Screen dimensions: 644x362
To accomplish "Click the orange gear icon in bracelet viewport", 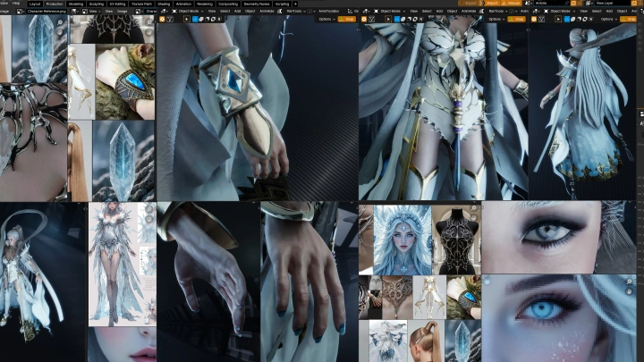I will pyautogui.click(x=162, y=20).
